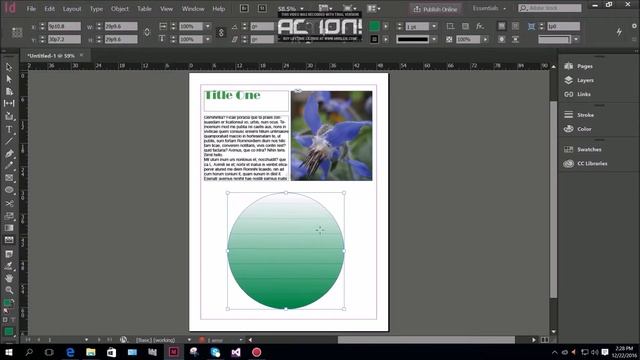Switch to the Untitled-1 document tab

point(51,56)
